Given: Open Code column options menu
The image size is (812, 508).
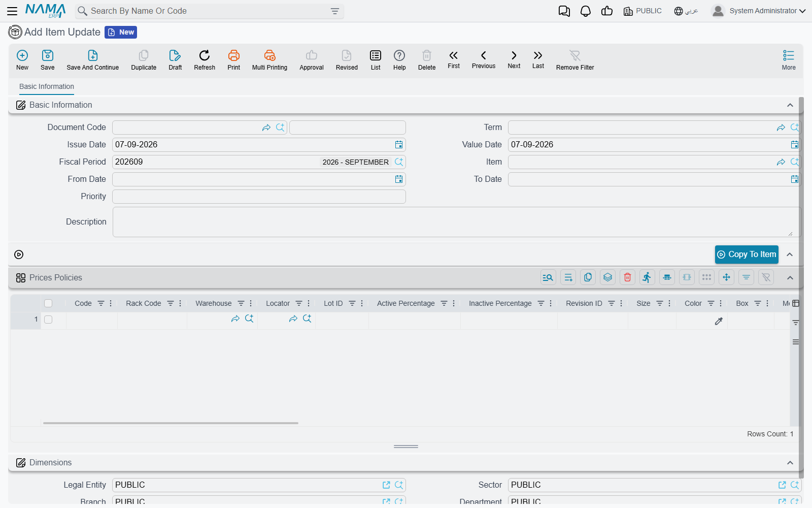Looking at the screenshot, I should 111,303.
